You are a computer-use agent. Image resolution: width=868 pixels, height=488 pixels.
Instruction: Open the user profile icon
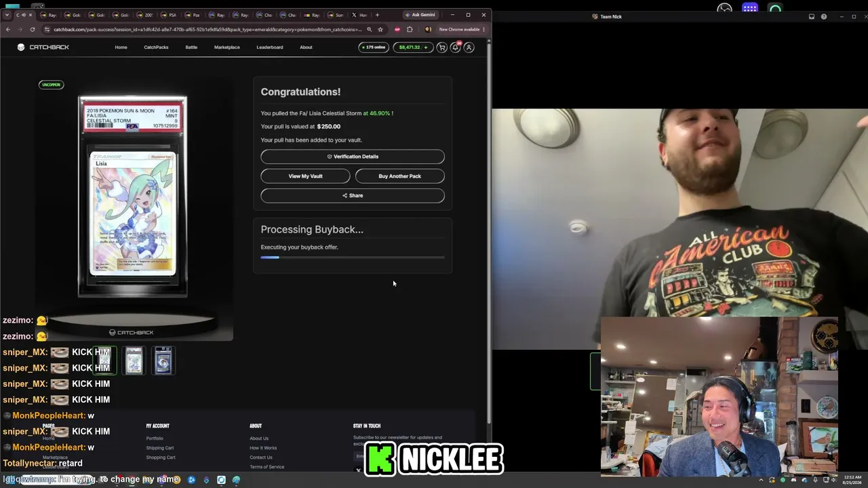point(469,47)
